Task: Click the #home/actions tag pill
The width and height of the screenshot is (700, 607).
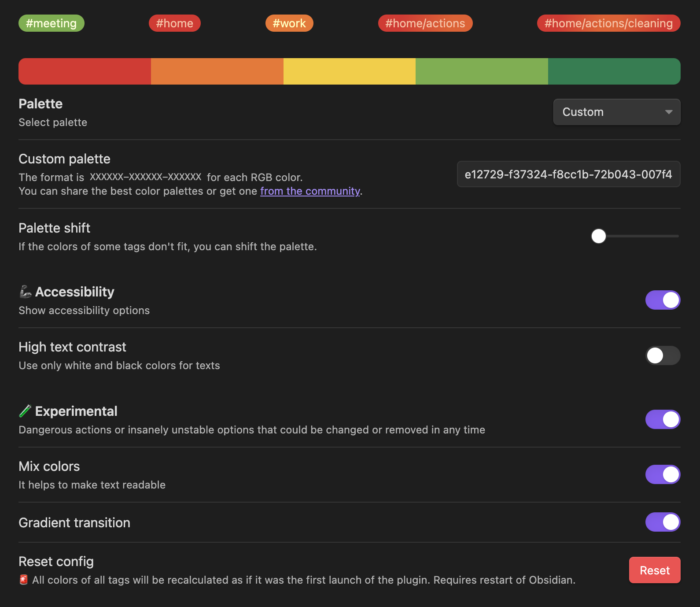Action: click(x=425, y=23)
